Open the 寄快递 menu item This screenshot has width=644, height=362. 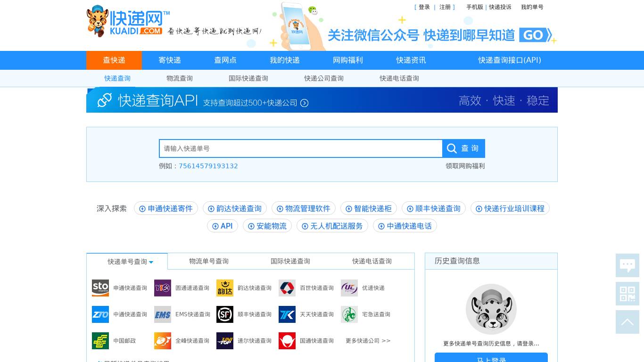coord(169,60)
